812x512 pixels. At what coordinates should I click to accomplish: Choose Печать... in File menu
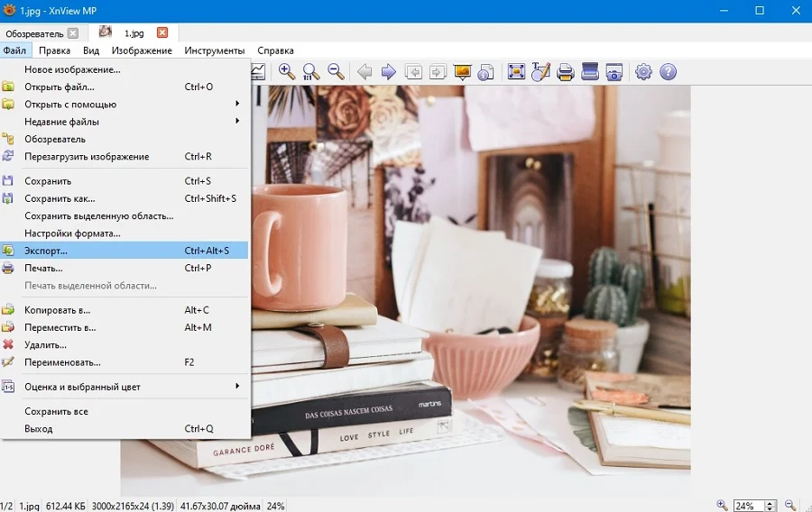point(125,268)
